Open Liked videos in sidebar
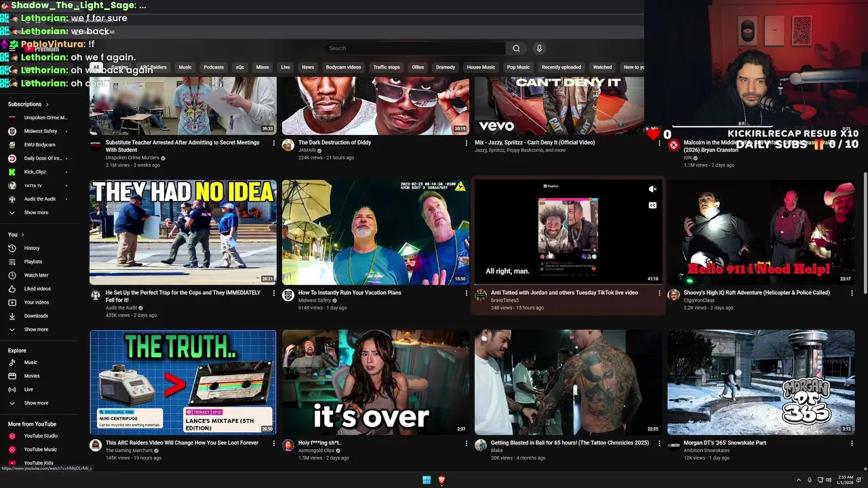 37,289
